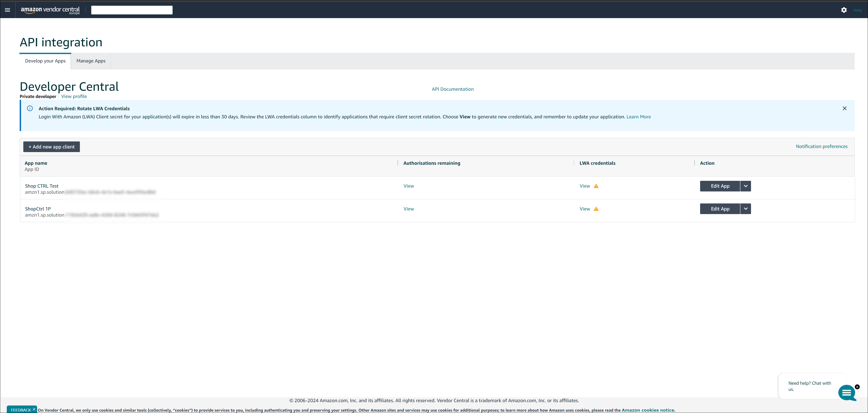Click Add new app client button
The height and width of the screenshot is (413, 868).
tap(52, 147)
